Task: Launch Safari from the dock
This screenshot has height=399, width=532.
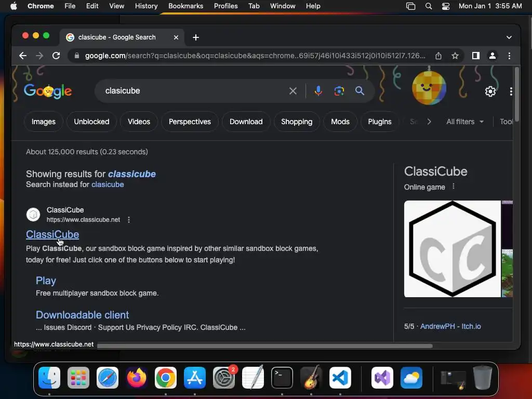Action: pos(108,378)
